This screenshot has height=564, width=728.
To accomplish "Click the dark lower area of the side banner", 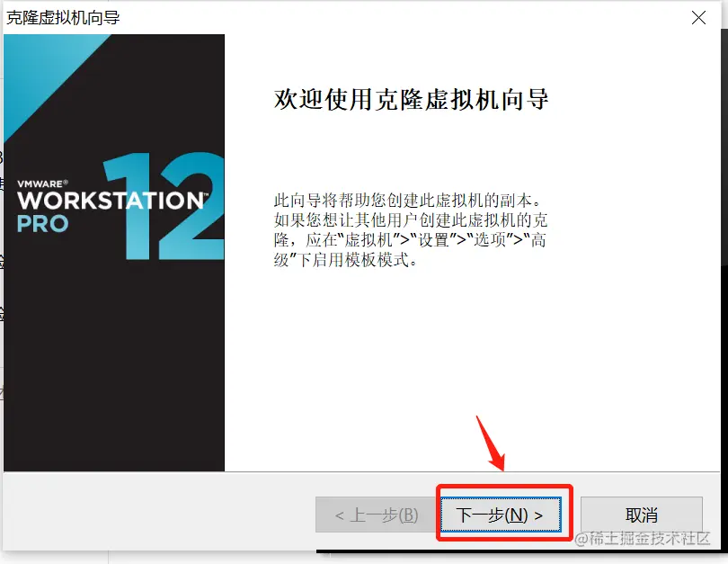I will tap(114, 372).
